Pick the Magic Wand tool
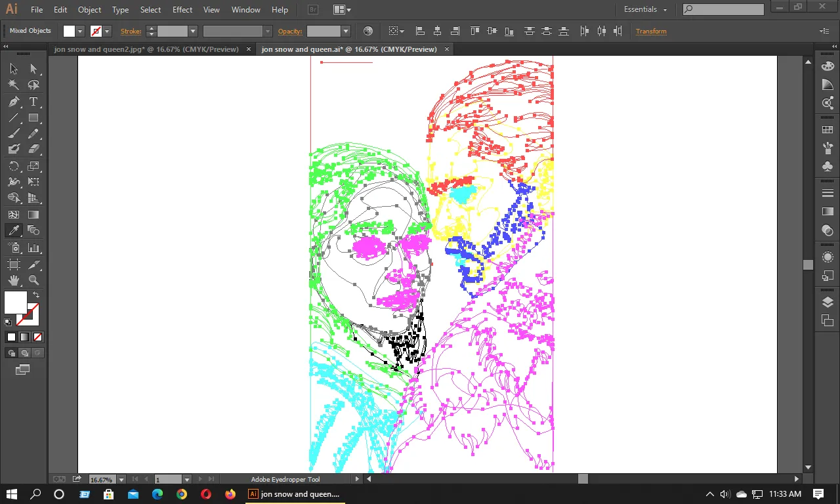The width and height of the screenshot is (840, 504). point(14,85)
